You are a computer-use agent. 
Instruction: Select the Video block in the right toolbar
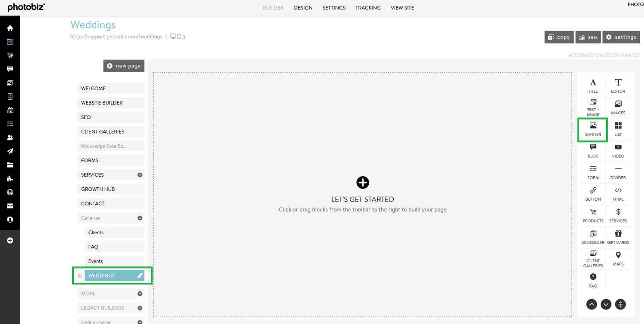pos(618,150)
